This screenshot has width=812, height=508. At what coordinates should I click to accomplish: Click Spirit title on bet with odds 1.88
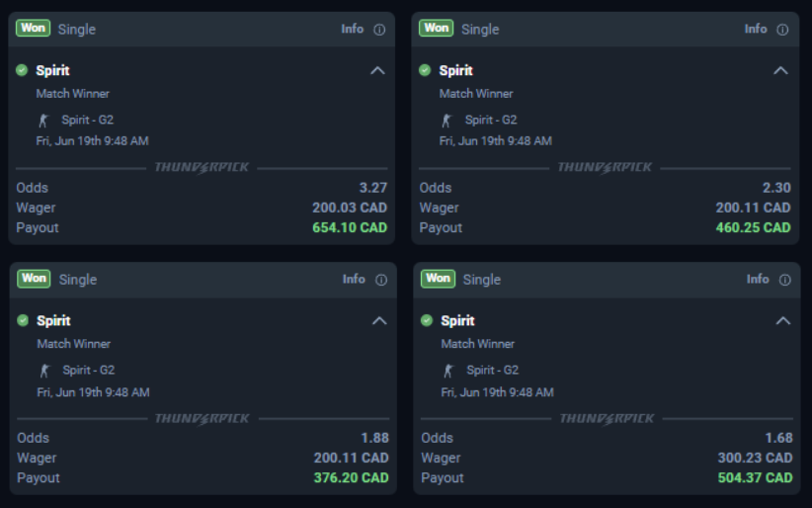tap(54, 321)
